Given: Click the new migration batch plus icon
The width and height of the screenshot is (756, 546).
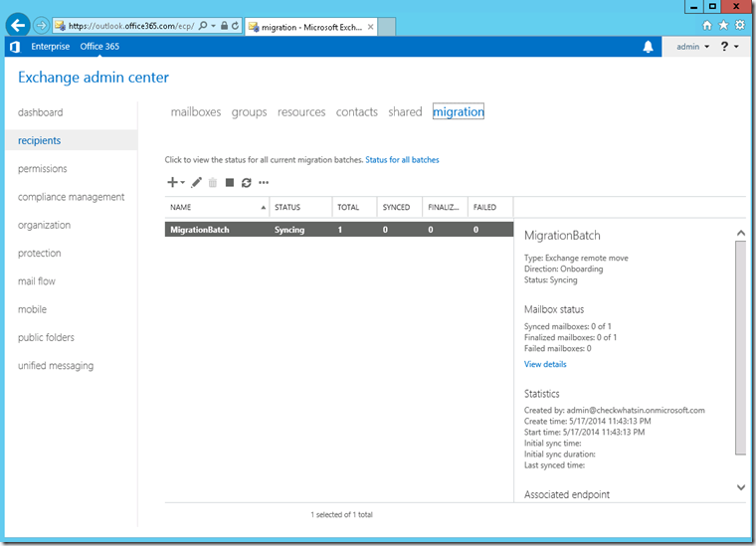Looking at the screenshot, I should point(172,182).
